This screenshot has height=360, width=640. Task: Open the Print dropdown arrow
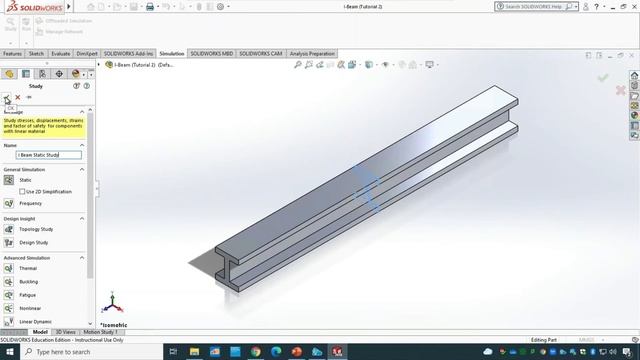(158, 7)
